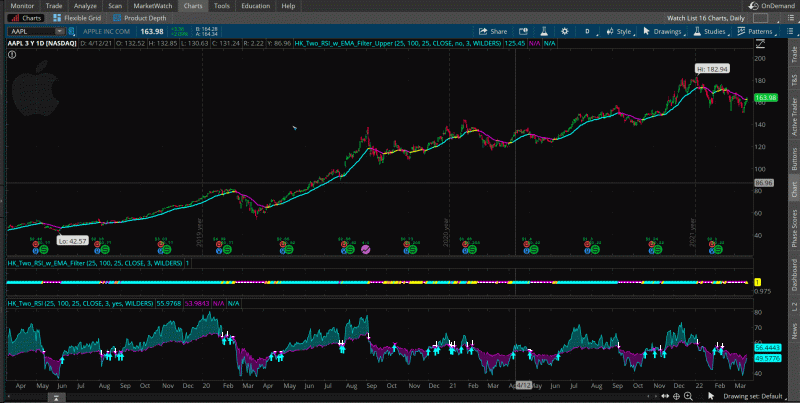The height and width of the screenshot is (403, 800).
Task: Open the T&S sidebar tab
Action: click(794, 79)
